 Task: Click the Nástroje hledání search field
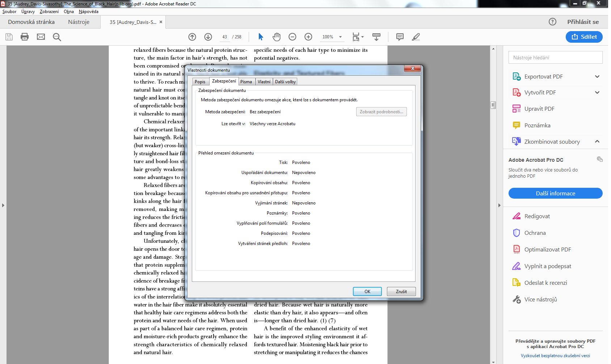pyautogui.click(x=556, y=58)
